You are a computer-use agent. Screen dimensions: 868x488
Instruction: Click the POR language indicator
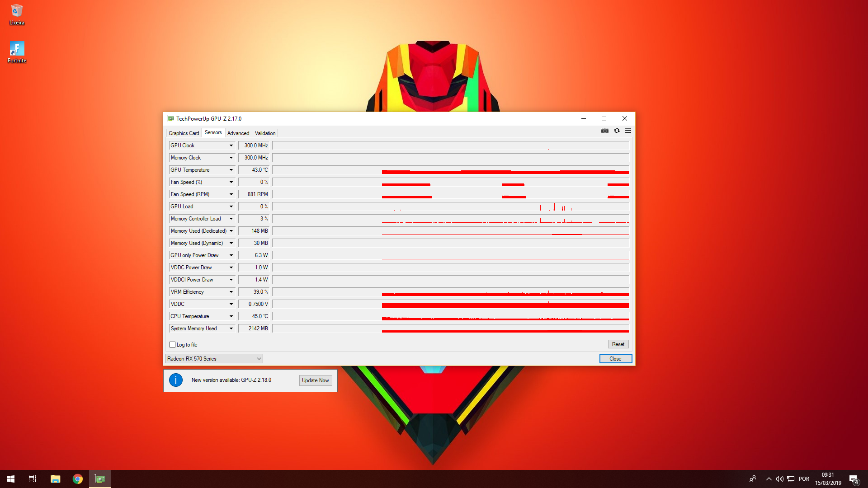tap(804, 479)
